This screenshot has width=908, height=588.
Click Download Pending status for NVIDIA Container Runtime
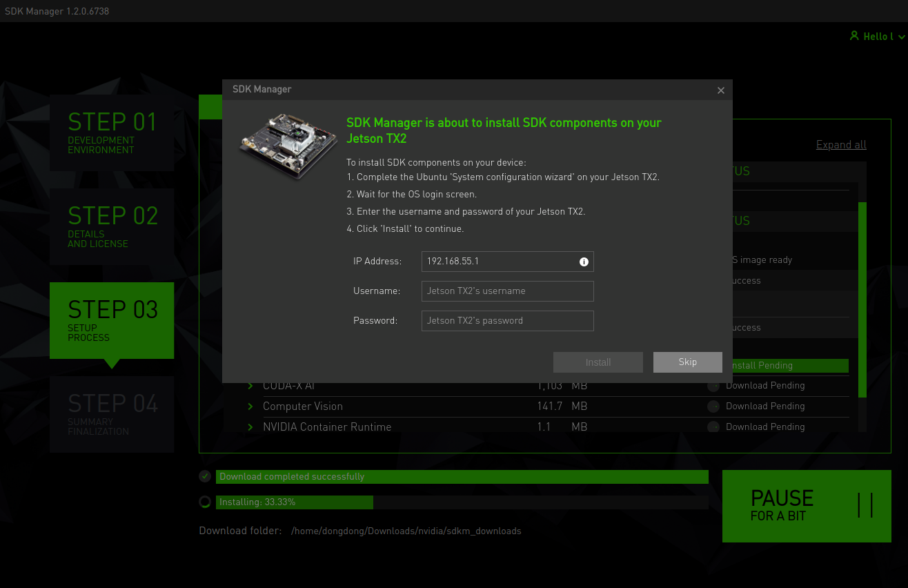(x=765, y=427)
